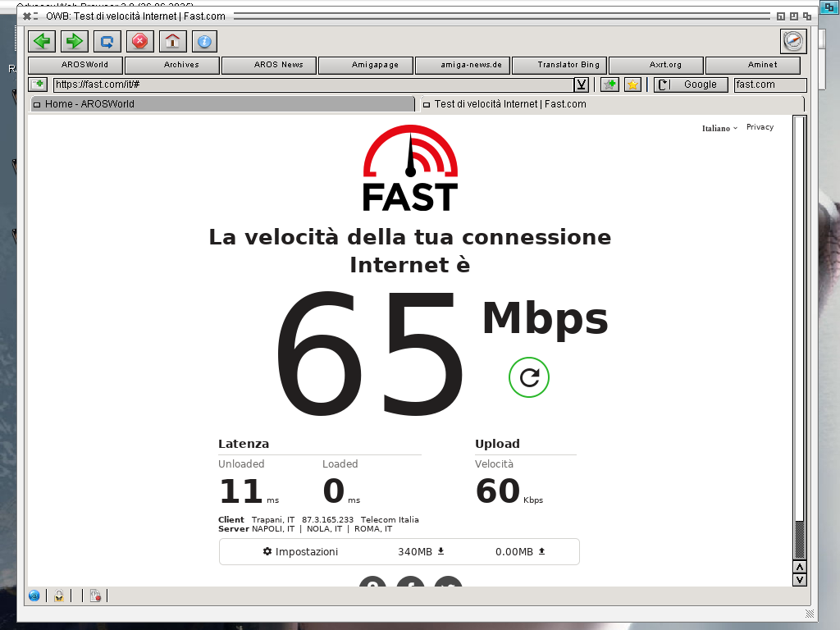Switch to the Home - AROSWorld tab
The height and width of the screenshot is (630, 840).
[222, 104]
